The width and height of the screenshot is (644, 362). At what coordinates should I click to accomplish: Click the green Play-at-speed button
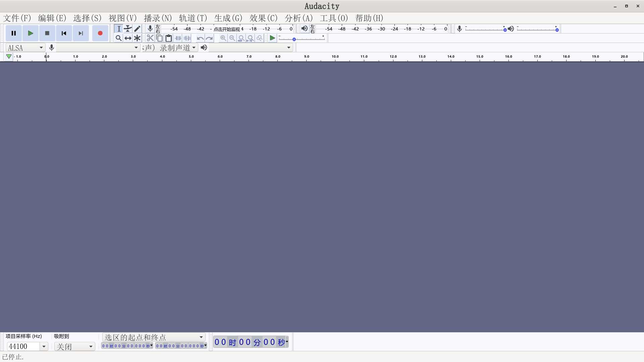272,38
